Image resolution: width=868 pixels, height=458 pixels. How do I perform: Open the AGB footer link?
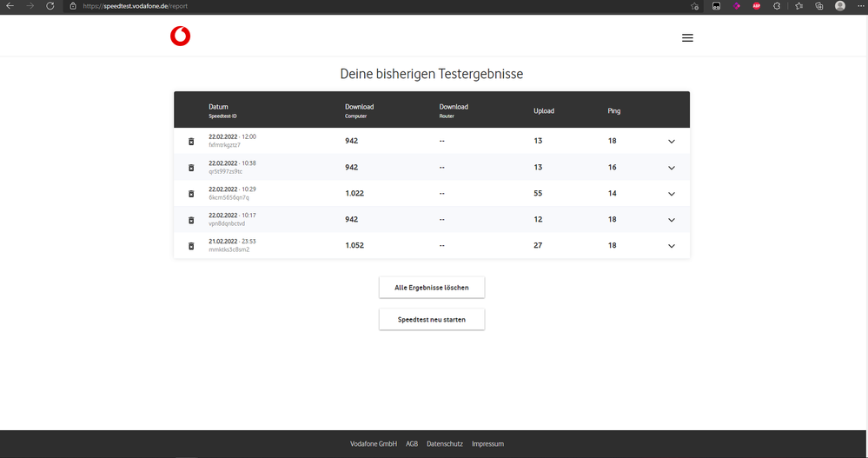tap(412, 443)
